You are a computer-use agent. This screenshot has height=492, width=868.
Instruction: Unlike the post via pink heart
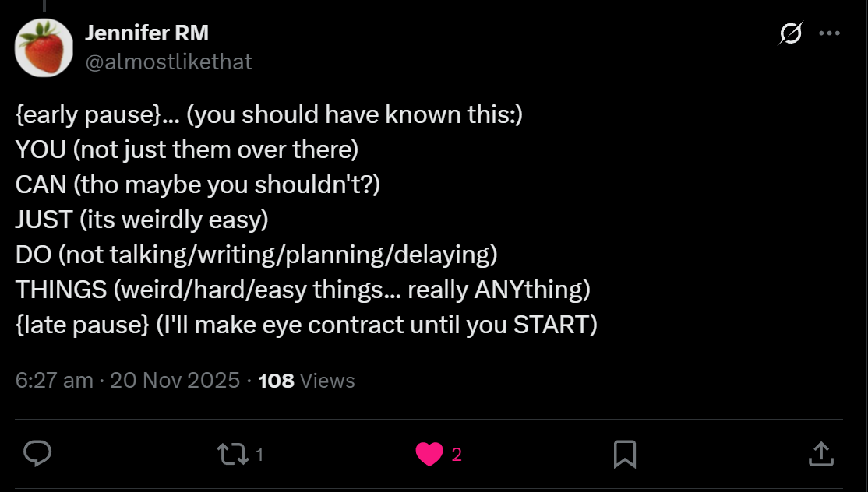429,454
